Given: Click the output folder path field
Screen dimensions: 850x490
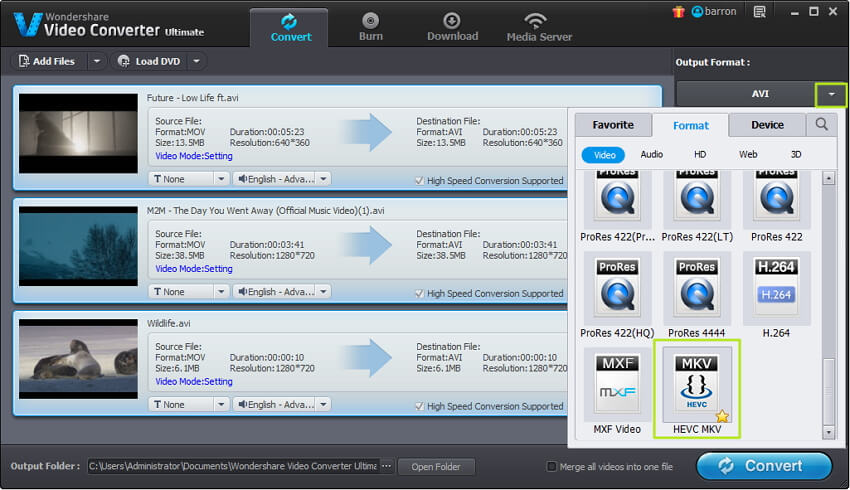Looking at the screenshot, I should point(233,466).
